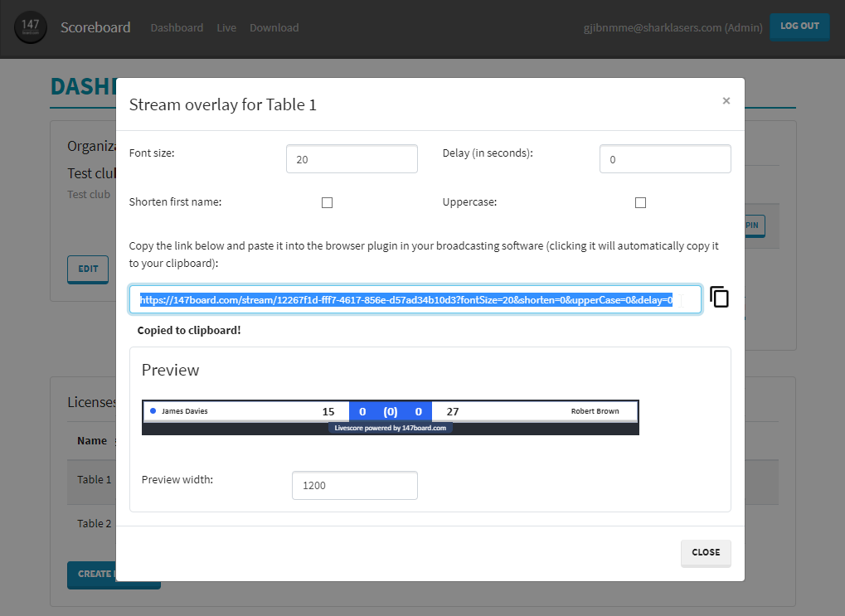Enable the Shorten first name checkbox
Image resolution: width=845 pixels, height=616 pixels.
pos(327,202)
